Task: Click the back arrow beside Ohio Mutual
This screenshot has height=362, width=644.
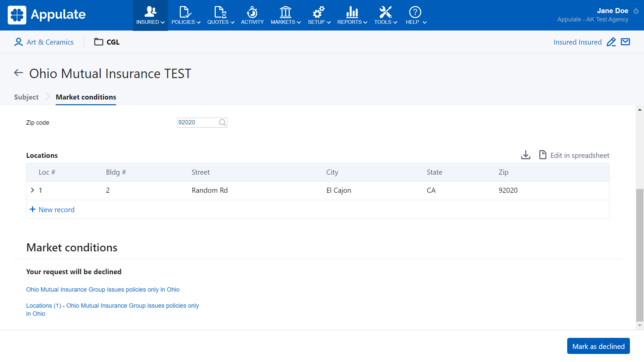Action: tap(18, 73)
